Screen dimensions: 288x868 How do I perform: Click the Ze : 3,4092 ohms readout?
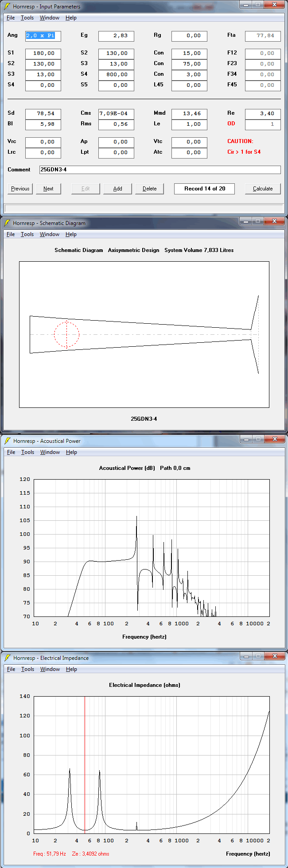(90, 853)
